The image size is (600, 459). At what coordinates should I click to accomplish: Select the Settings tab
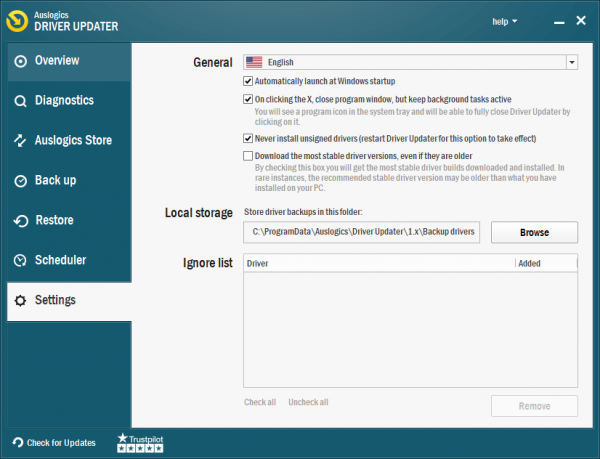point(69,301)
